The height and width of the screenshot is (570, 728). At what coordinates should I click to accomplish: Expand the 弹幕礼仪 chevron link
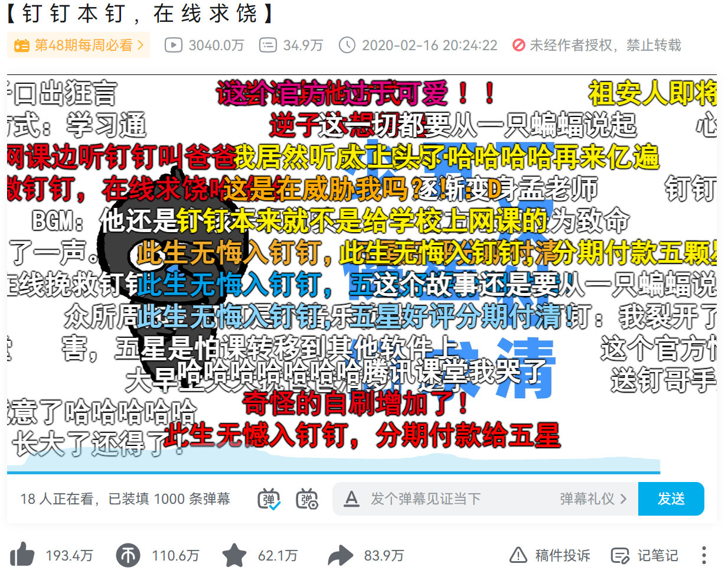pyautogui.click(x=593, y=499)
